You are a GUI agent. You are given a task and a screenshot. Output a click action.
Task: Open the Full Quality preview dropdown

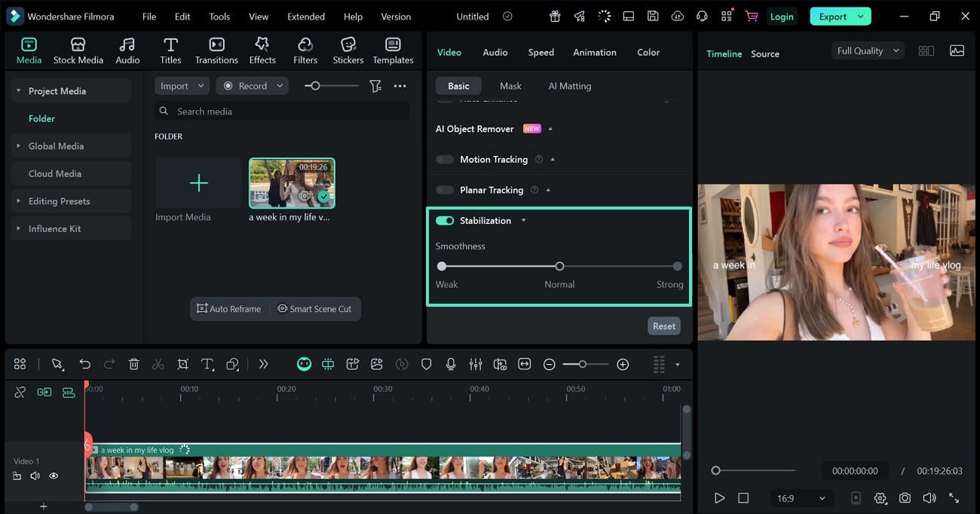[x=867, y=50]
